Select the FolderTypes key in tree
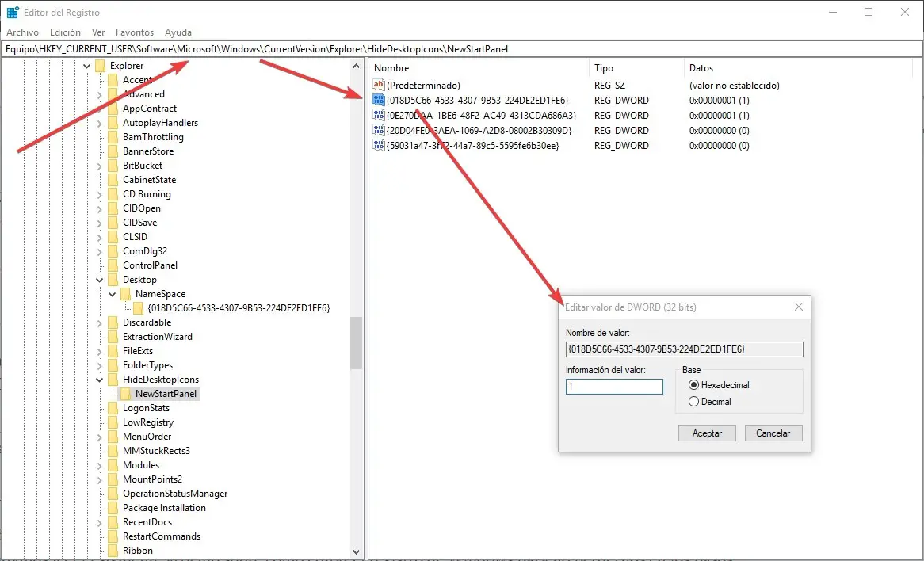Screen dimensions: 924x561 (147, 365)
